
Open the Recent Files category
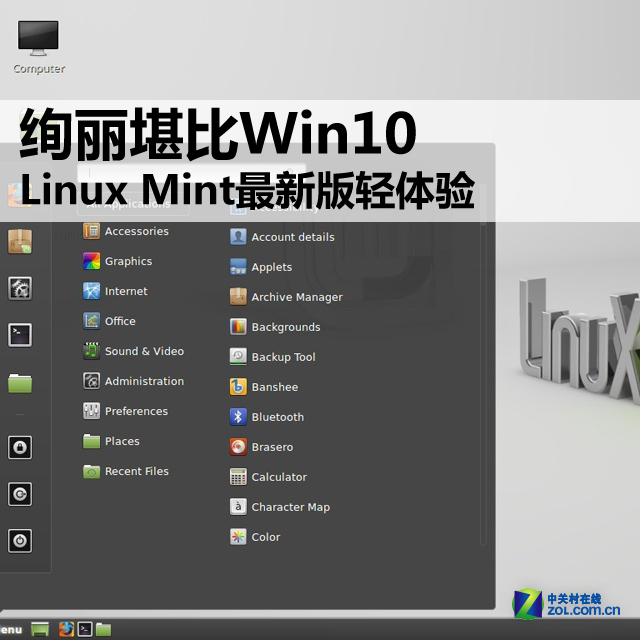point(126,471)
